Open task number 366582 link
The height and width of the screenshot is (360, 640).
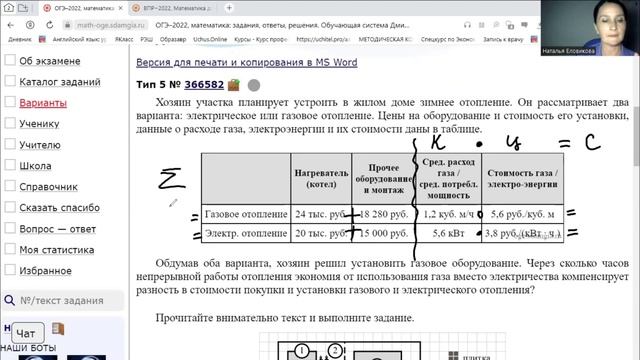204,84
